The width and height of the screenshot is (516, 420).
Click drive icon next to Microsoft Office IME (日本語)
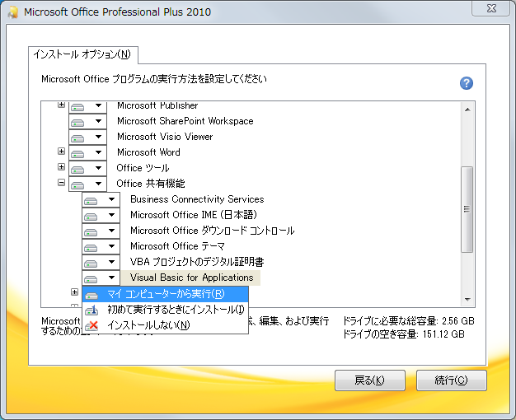pyautogui.click(x=91, y=217)
